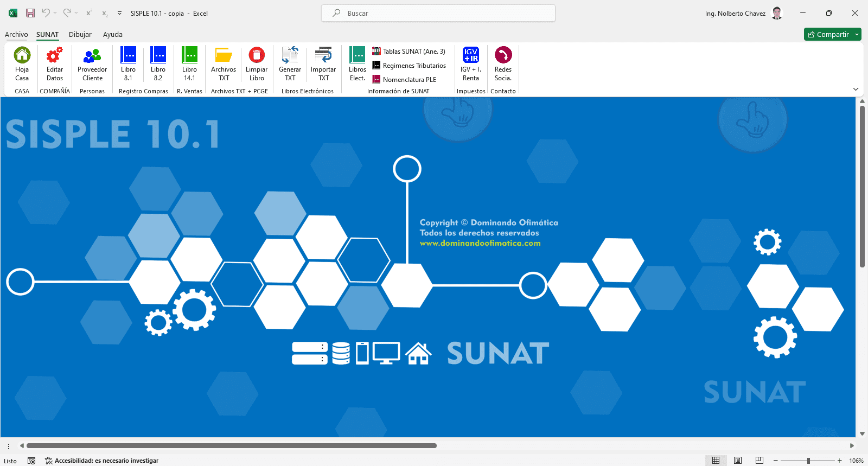
Task: Open the Archivo menu tab
Action: pos(16,34)
